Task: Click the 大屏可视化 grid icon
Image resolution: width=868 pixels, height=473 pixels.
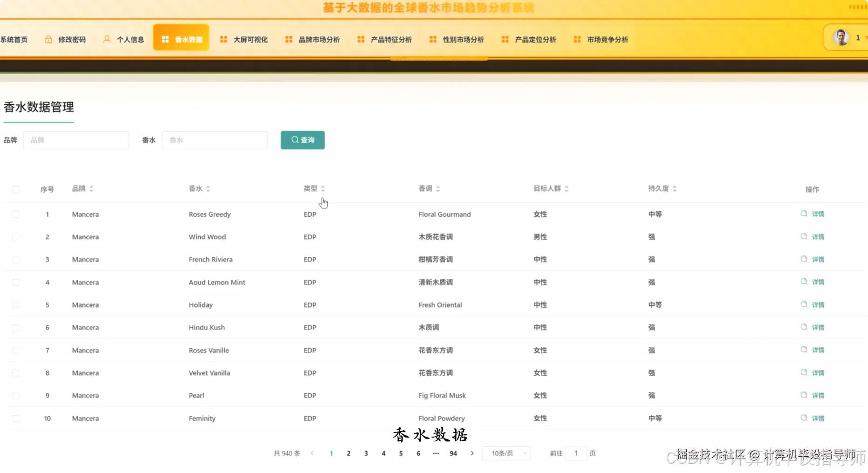Action: click(223, 39)
